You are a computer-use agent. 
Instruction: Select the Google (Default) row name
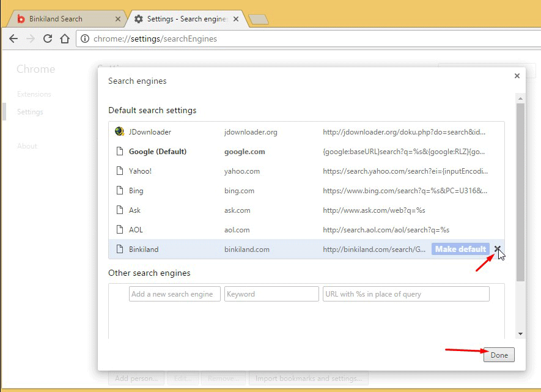[158, 152]
